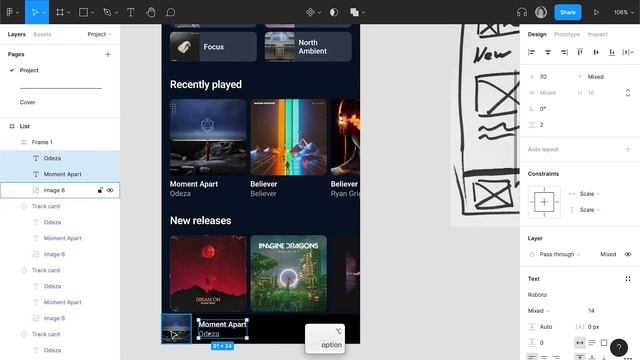Open the help question mark button

619,347
